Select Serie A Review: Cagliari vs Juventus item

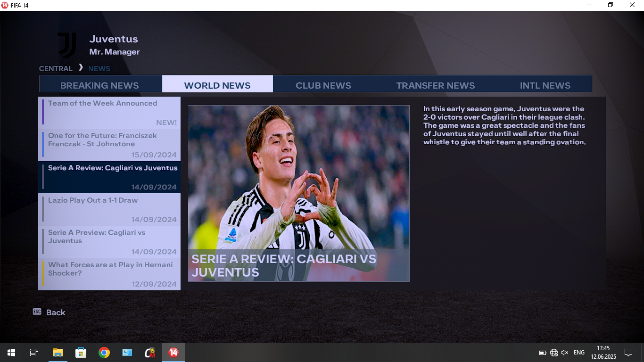(109, 177)
